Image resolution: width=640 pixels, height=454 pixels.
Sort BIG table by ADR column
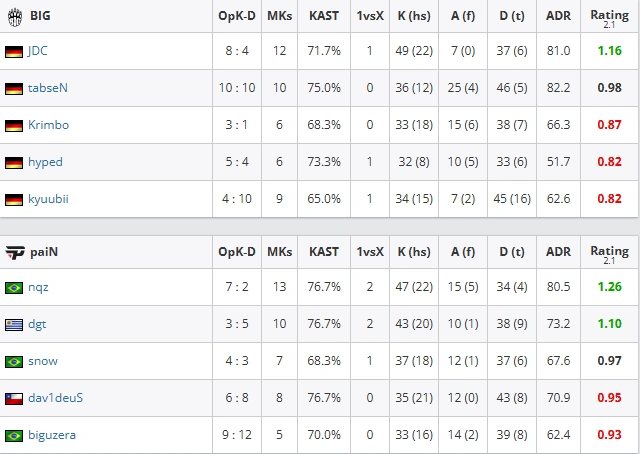558,16
